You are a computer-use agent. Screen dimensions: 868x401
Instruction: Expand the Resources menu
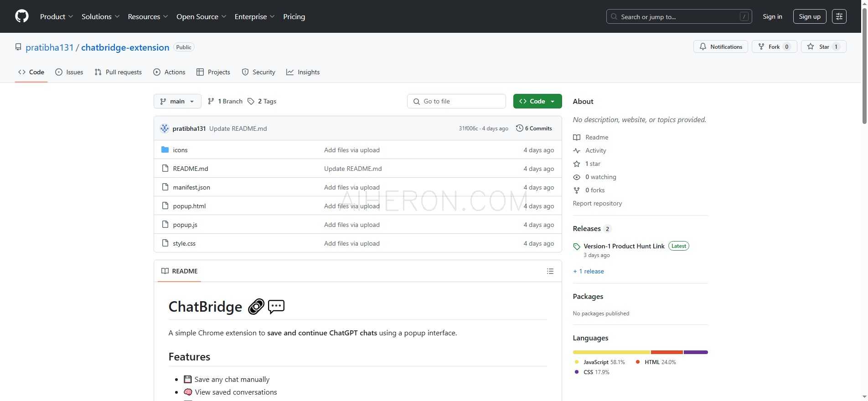(x=148, y=16)
